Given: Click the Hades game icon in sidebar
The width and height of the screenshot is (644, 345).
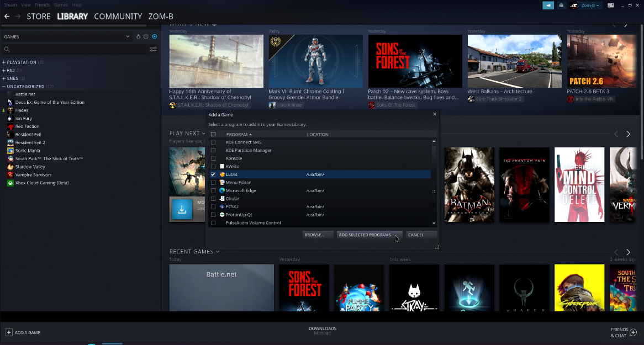Looking at the screenshot, I should [x=10, y=110].
